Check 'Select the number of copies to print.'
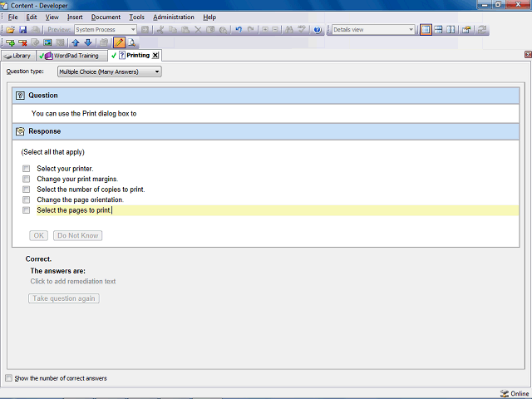 [x=26, y=190]
